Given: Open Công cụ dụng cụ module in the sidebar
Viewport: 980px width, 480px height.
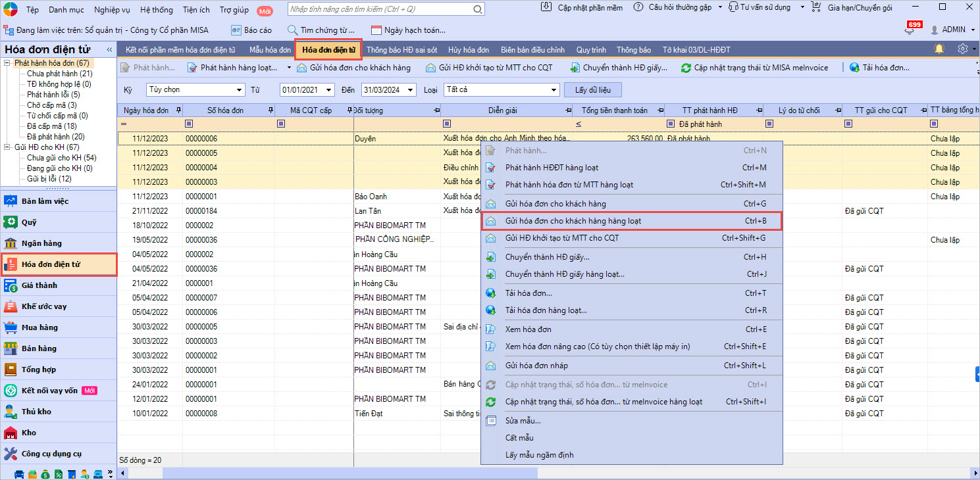Looking at the screenshot, I should (51, 454).
